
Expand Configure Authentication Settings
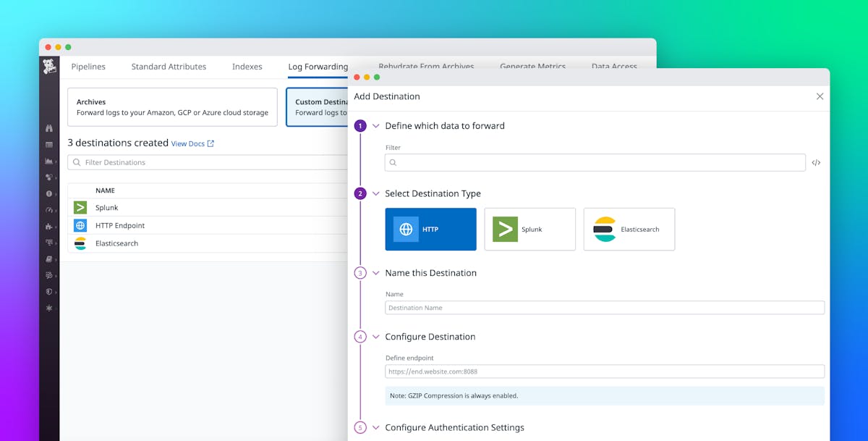(375, 427)
